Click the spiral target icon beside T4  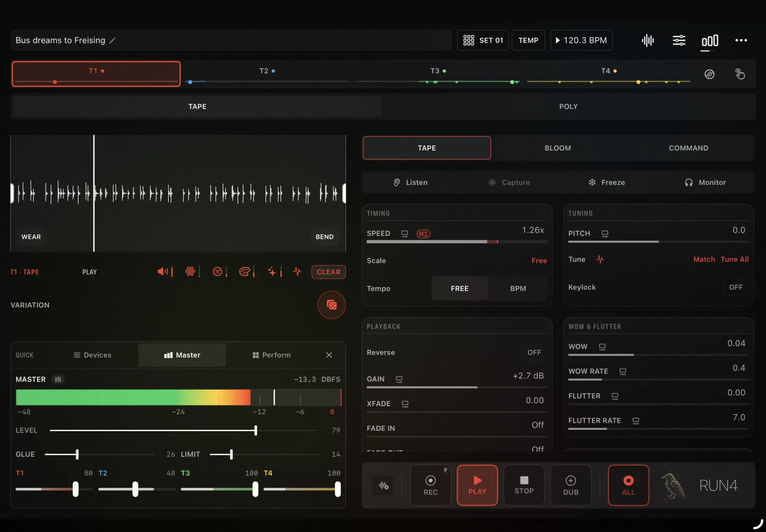coord(709,74)
